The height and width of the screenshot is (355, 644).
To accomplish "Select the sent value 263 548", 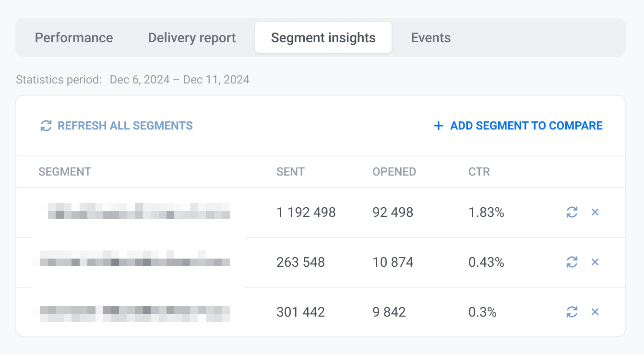I will coord(300,262).
